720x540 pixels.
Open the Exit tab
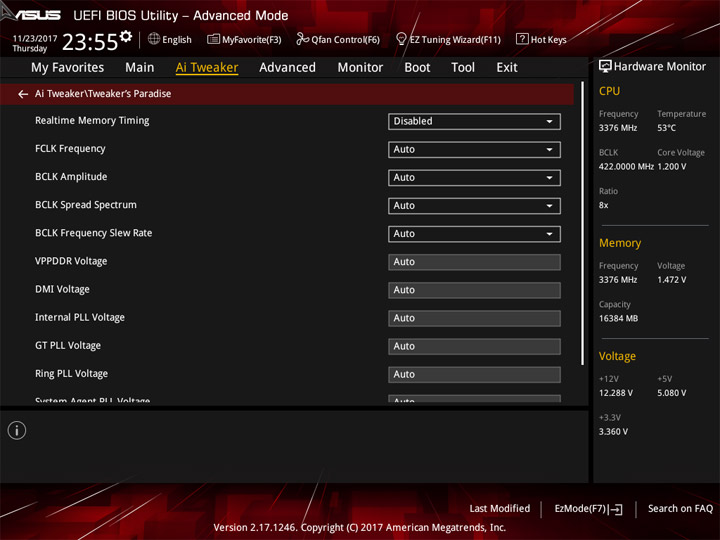click(x=507, y=68)
